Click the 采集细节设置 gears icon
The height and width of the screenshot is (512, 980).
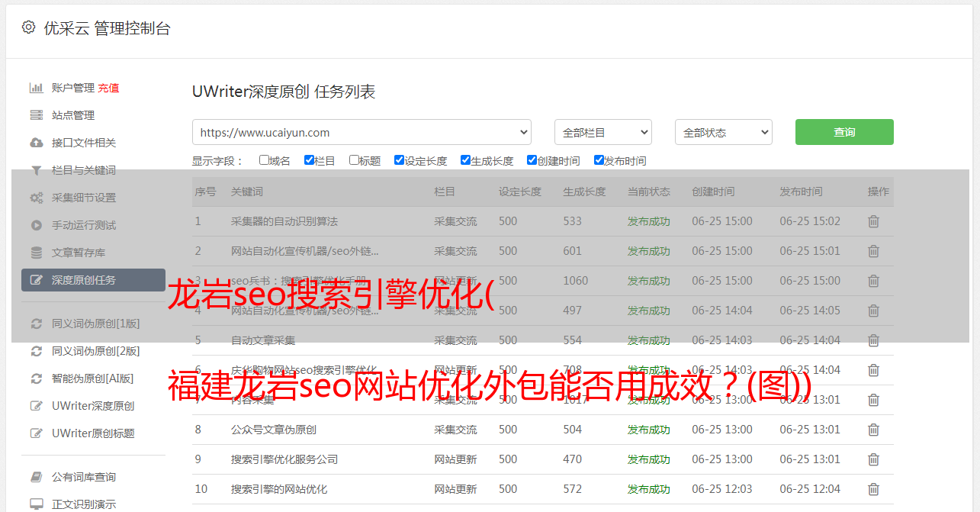click(36, 198)
